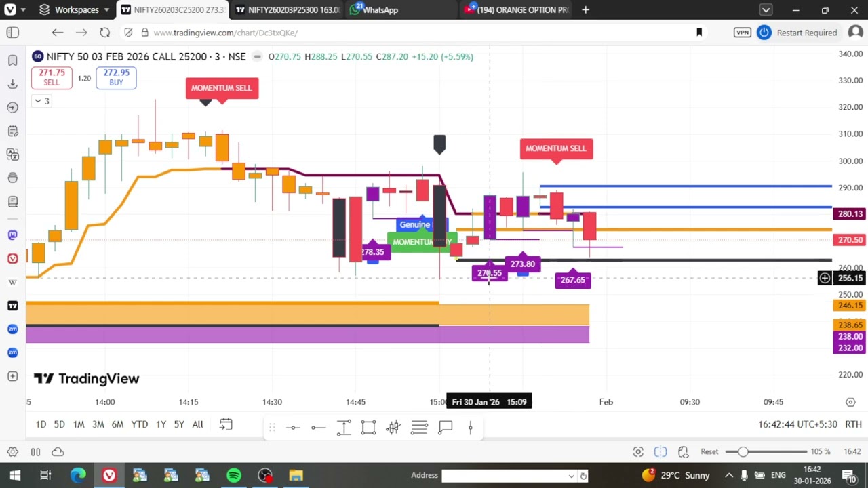868x488 pixels.
Task: Select the 5D time range
Action: click(x=59, y=424)
